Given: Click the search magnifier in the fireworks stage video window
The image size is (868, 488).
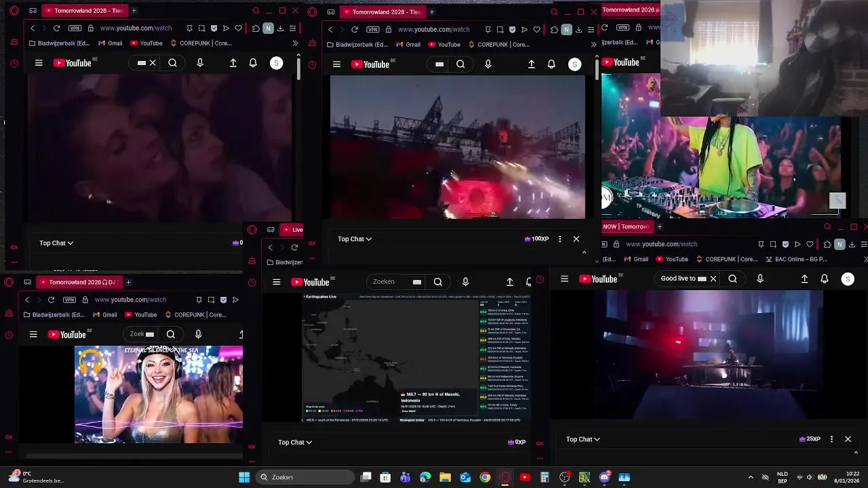Looking at the screenshot, I should [460, 64].
